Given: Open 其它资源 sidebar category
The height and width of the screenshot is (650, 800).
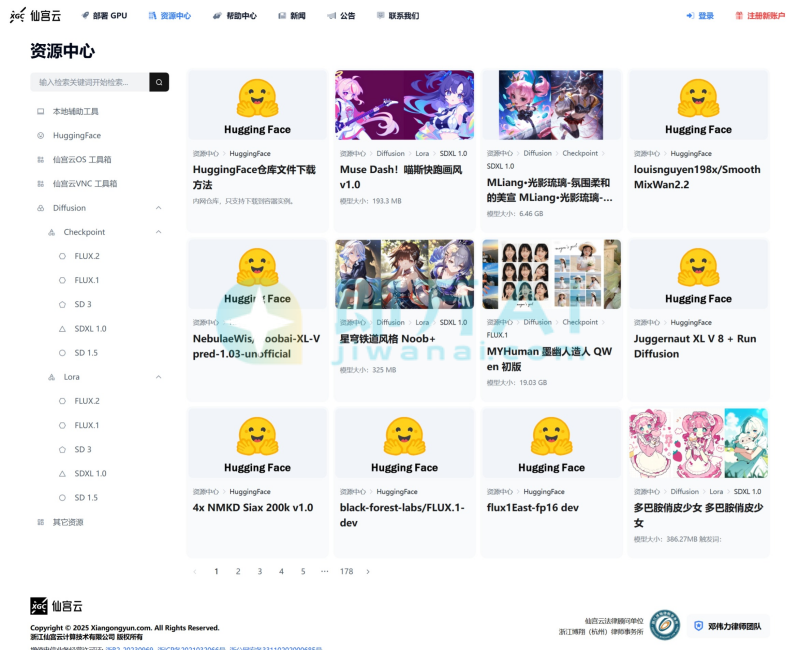Looking at the screenshot, I should coord(68,522).
